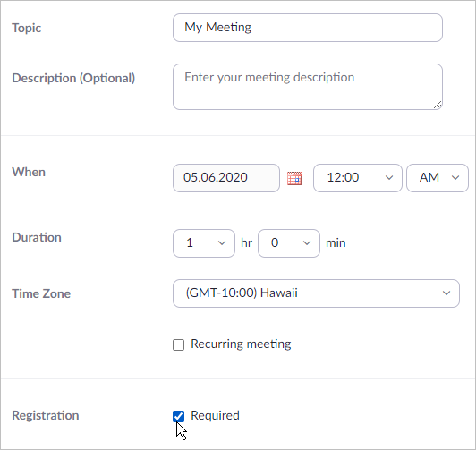Click the Recurring meeting label text

pyautogui.click(x=241, y=344)
